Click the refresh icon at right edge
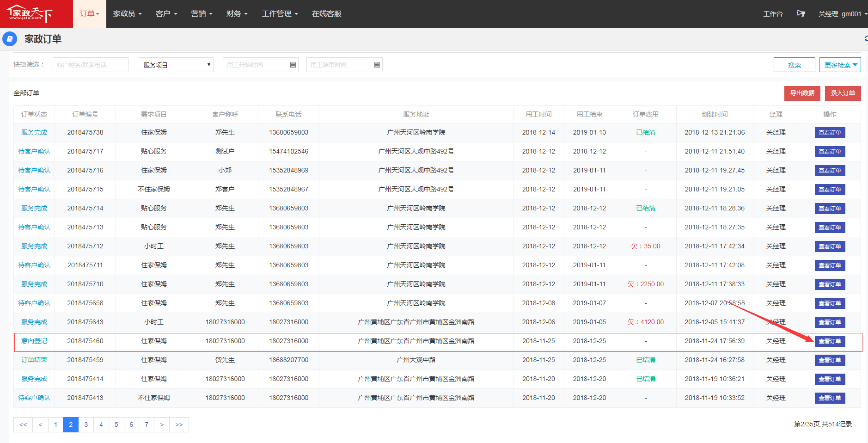Image resolution: width=868 pixels, height=443 pixels. 866,39
